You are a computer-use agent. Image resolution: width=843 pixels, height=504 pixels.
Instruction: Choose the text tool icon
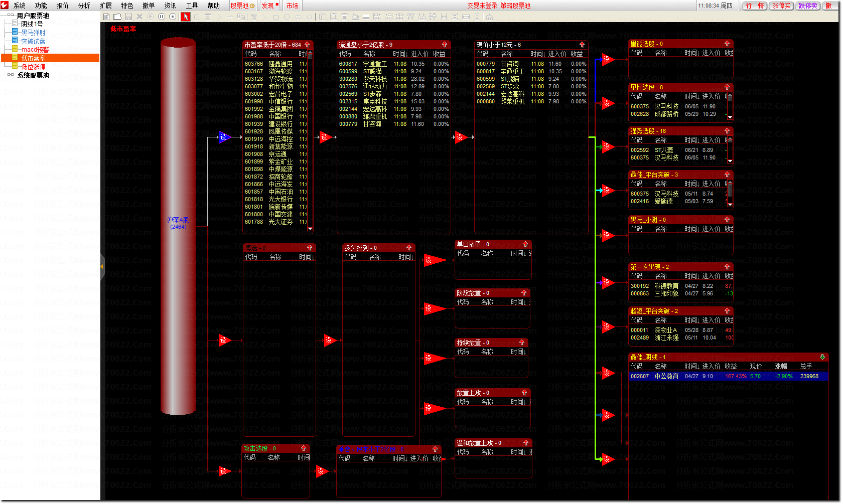[x=254, y=17]
